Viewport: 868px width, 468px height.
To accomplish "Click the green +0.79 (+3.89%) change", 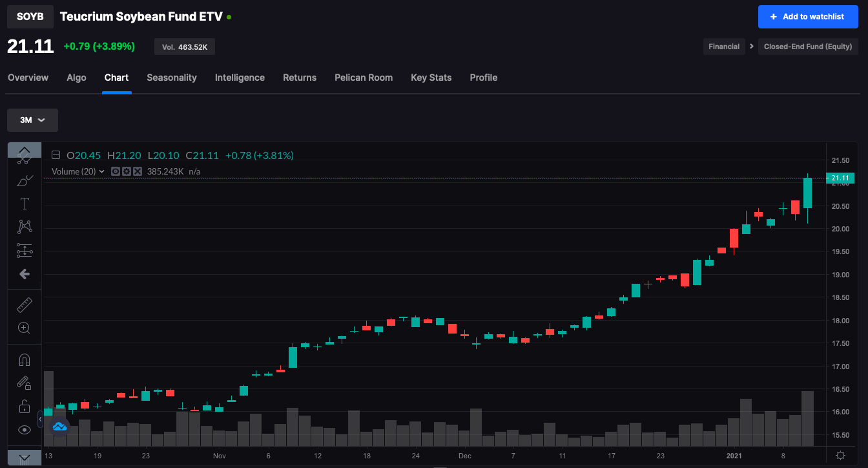I will [99, 47].
